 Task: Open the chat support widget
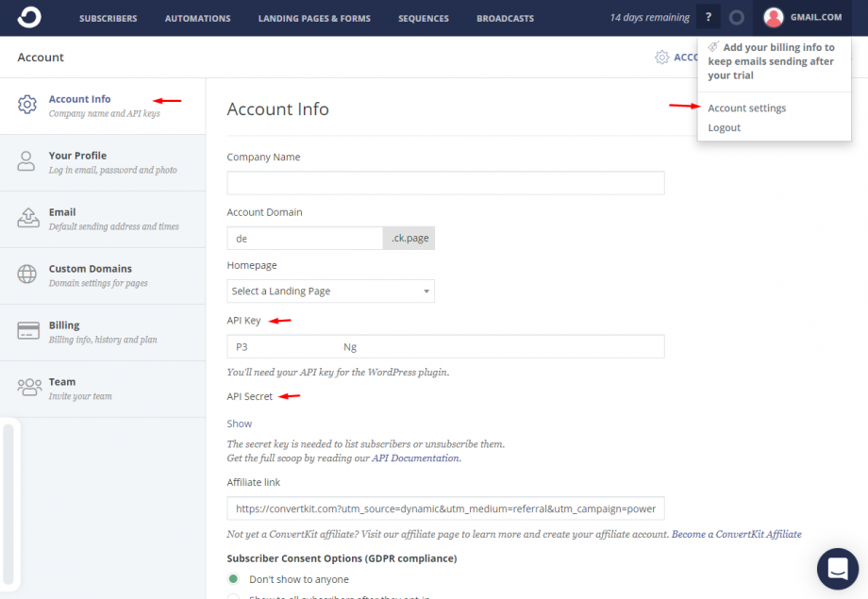836,568
